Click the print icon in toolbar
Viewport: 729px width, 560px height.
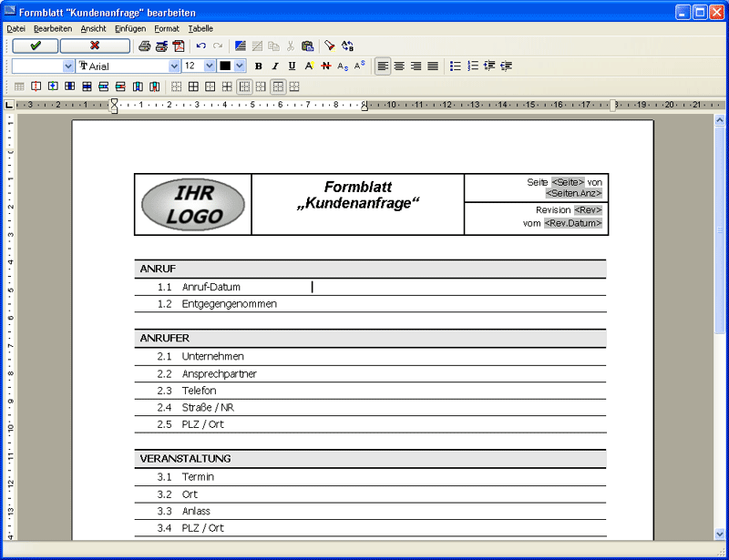point(145,46)
